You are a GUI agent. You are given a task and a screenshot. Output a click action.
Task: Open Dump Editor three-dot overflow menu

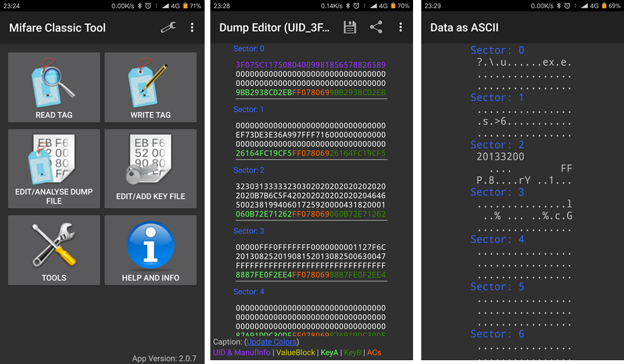click(400, 28)
